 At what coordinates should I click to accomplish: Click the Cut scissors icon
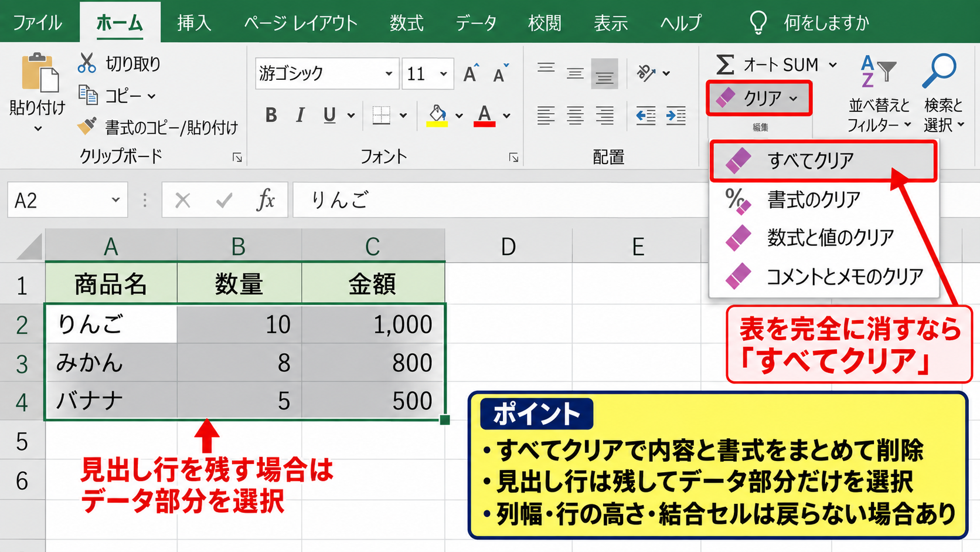point(87,63)
